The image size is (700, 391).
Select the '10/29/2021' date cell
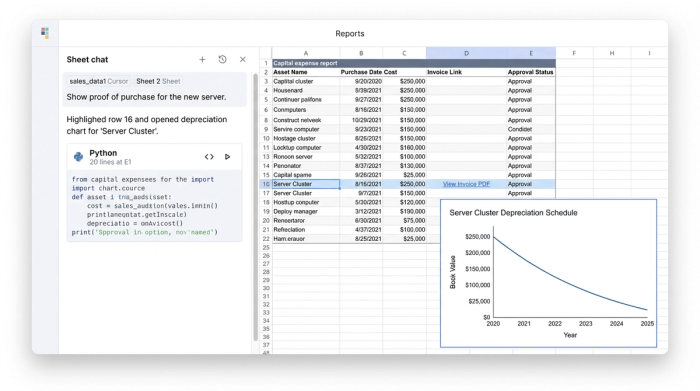coord(361,120)
